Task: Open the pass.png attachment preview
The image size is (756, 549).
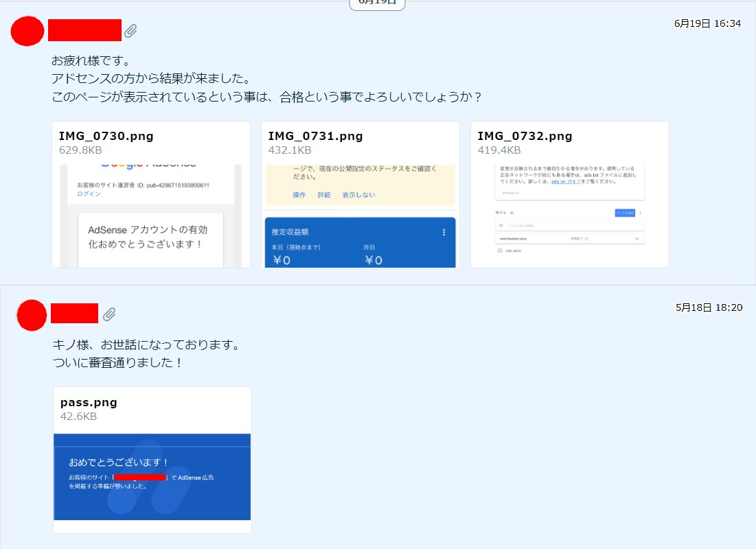Action: point(152,477)
